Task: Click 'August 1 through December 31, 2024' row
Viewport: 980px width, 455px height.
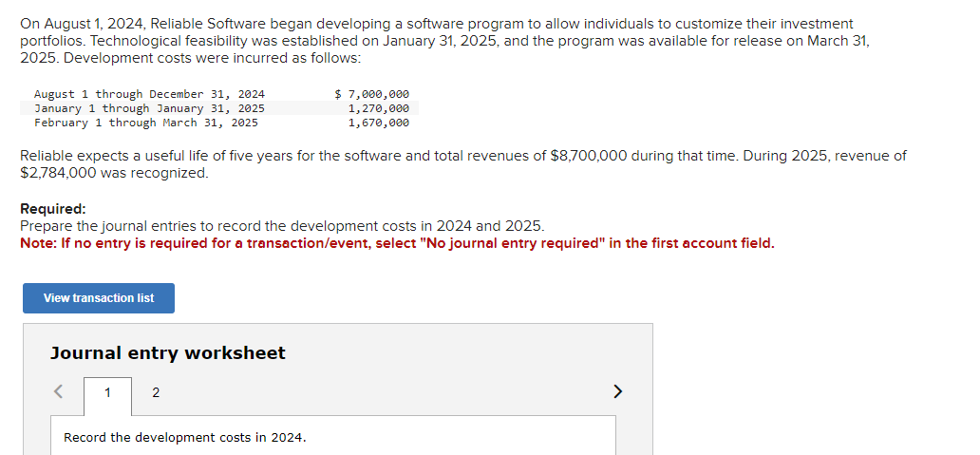Action: tap(219, 94)
